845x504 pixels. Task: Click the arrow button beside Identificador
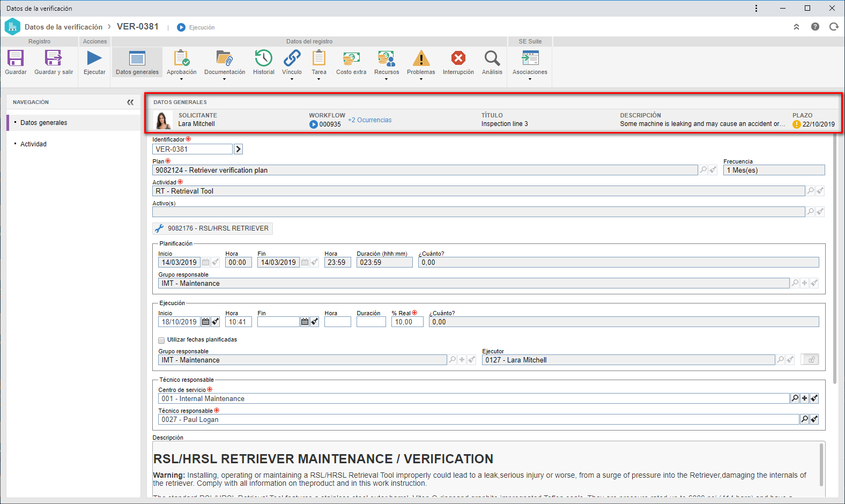[239, 149]
